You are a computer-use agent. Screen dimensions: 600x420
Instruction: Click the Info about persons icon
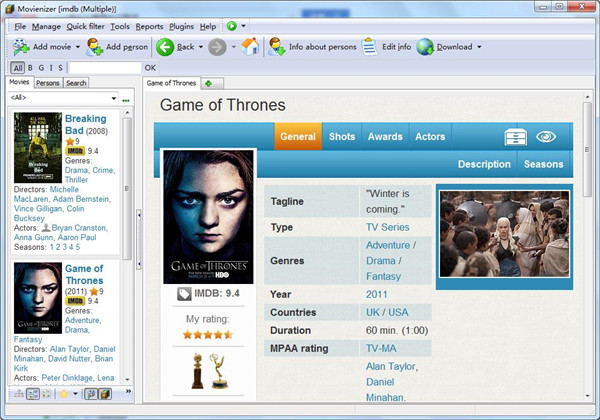(276, 47)
